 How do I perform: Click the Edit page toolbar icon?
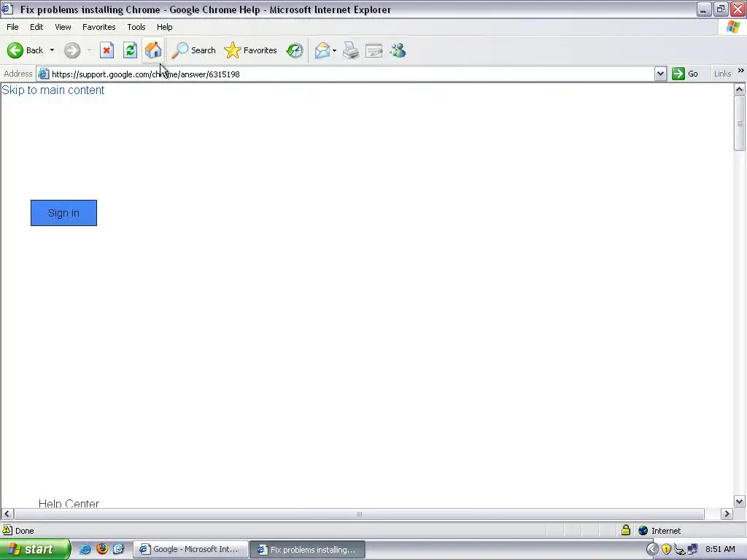coord(374,50)
